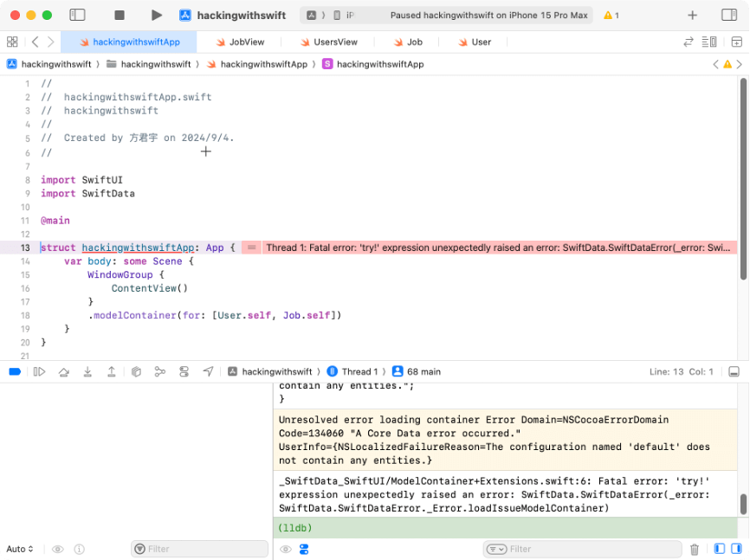Toggle the inspector sidebar
This screenshot has width=750, height=560.
point(729,15)
